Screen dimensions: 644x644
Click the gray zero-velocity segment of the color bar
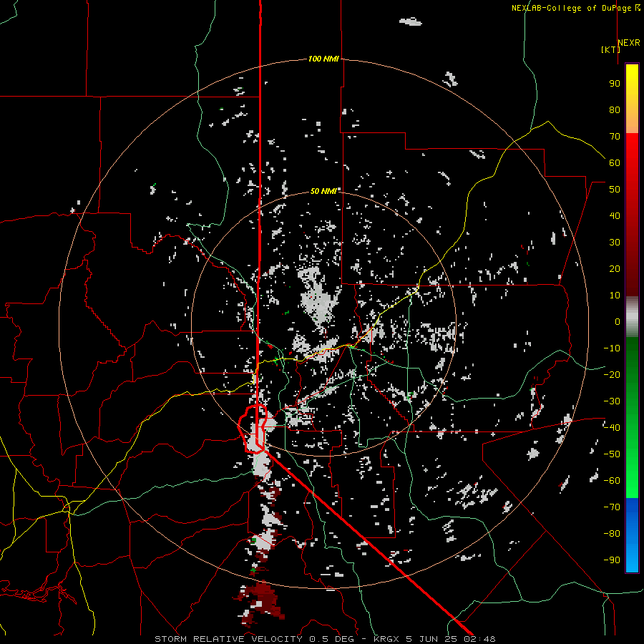[632, 317]
